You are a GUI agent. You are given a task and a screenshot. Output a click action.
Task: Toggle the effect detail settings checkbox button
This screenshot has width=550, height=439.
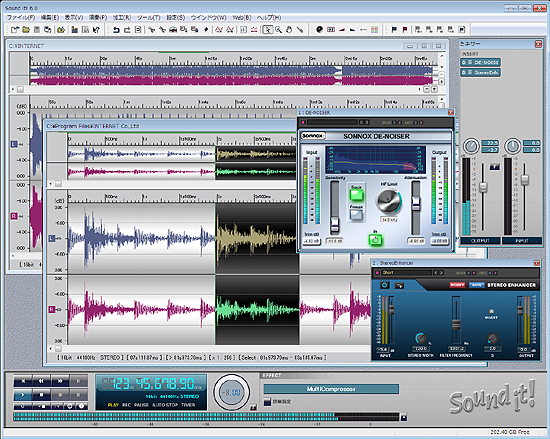click(268, 402)
